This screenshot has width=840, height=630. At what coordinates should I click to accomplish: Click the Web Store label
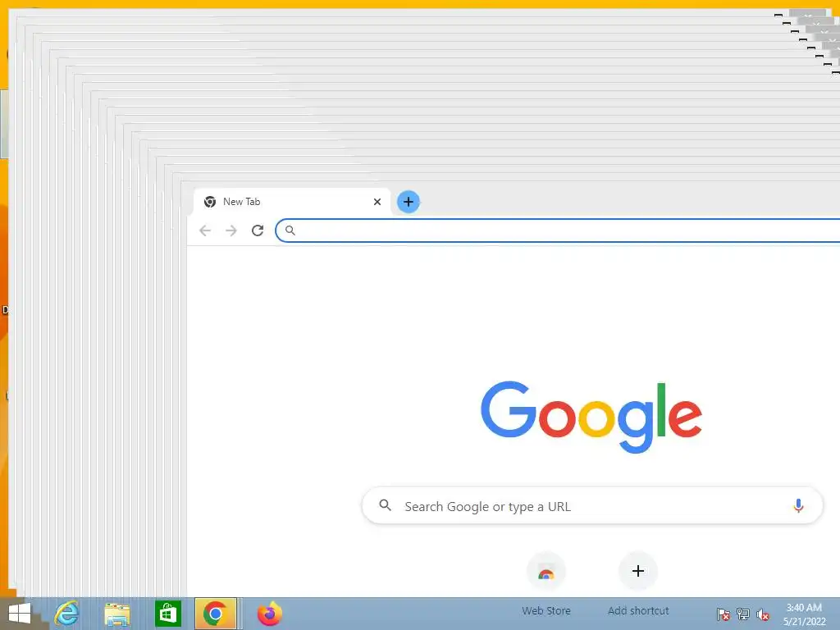coord(546,610)
